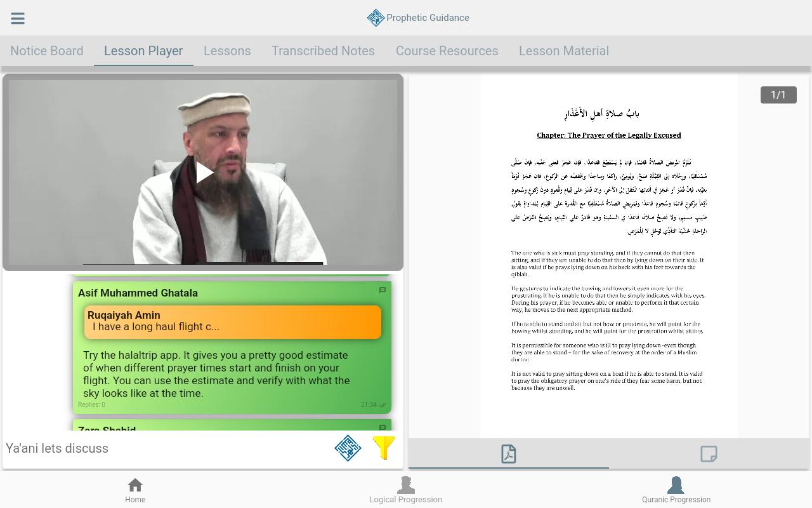Click the chapter title in the PDF
This screenshot has height=508, width=812.
tap(609, 135)
